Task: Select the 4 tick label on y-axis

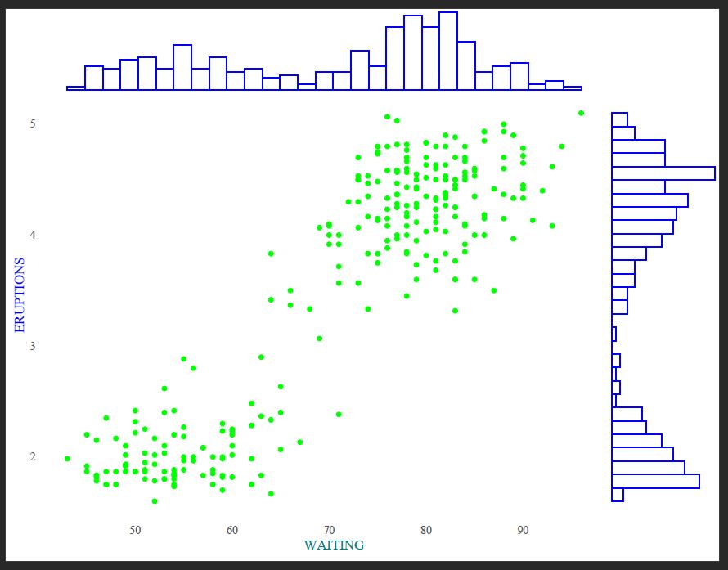Action: (33, 236)
